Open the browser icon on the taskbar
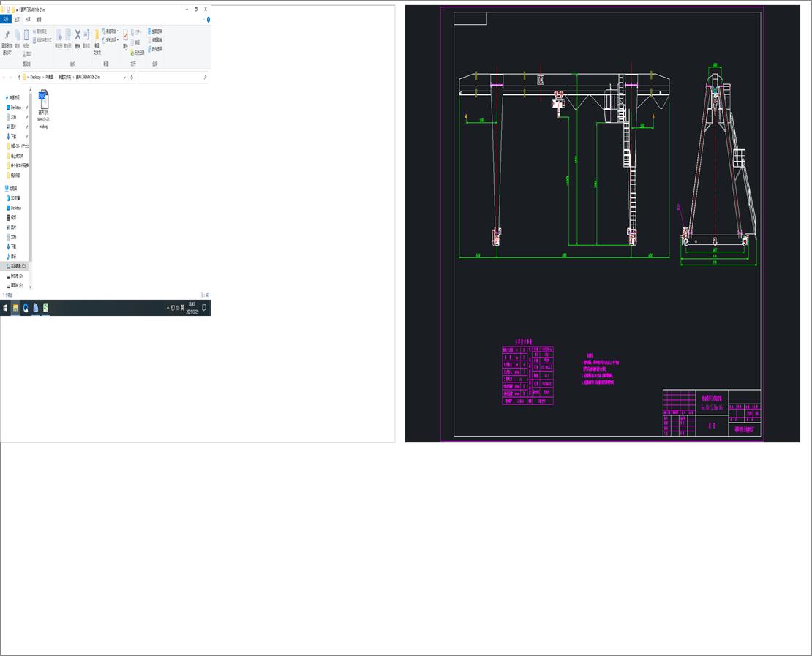Image resolution: width=812 pixels, height=656 pixels. (x=26, y=308)
